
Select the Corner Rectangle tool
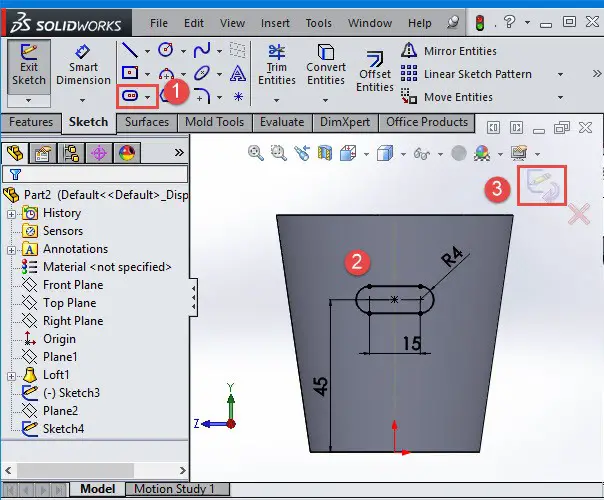[130, 72]
